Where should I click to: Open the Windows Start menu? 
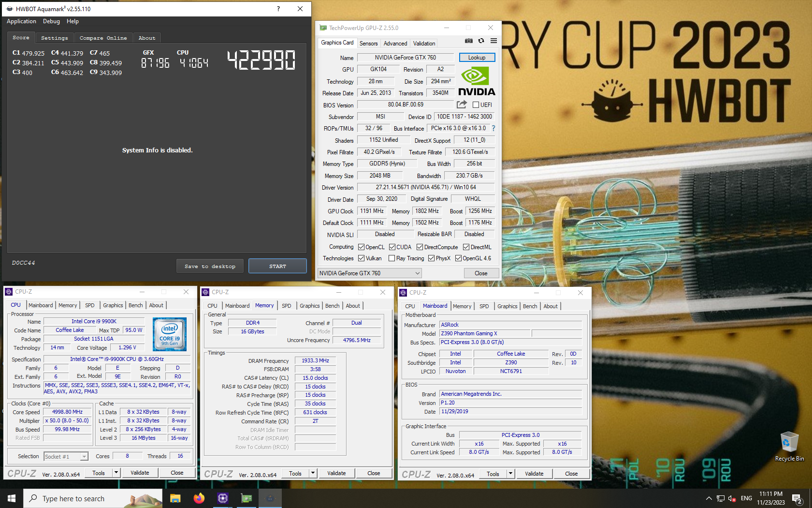point(12,498)
